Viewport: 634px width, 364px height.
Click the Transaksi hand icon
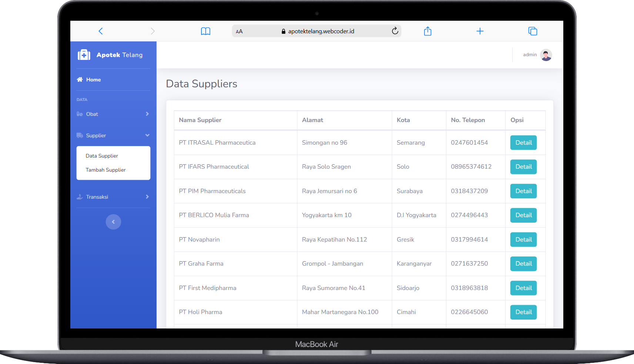coord(80,197)
